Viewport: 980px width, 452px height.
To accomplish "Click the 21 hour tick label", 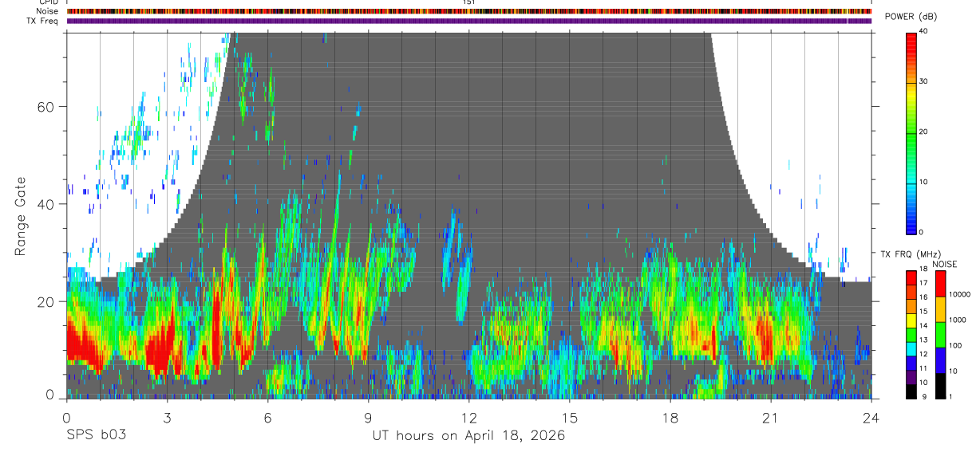I will coord(771,418).
